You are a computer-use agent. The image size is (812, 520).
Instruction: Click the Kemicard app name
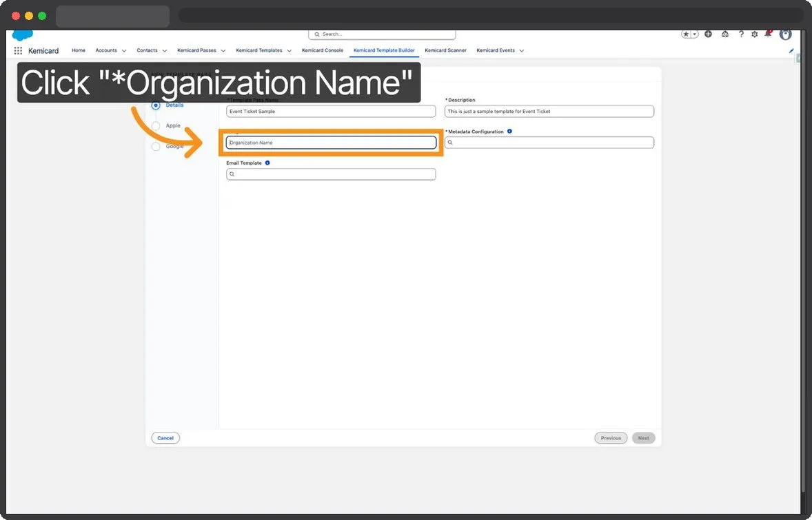click(x=43, y=51)
